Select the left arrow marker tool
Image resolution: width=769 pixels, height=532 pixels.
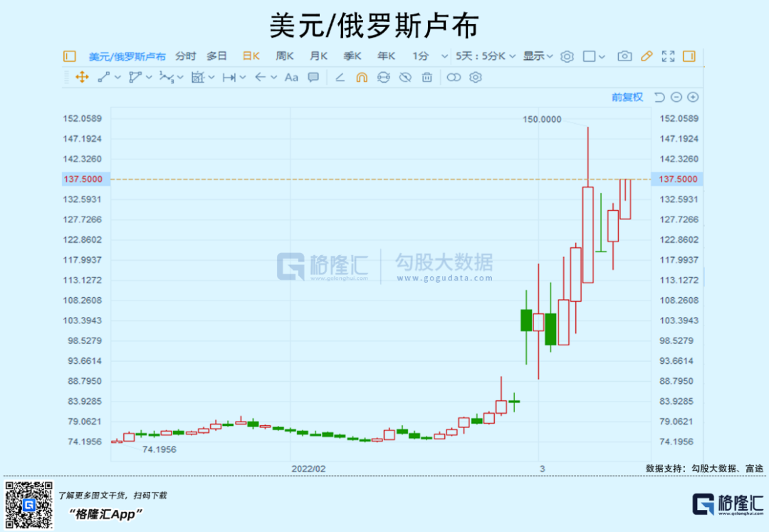tap(261, 77)
